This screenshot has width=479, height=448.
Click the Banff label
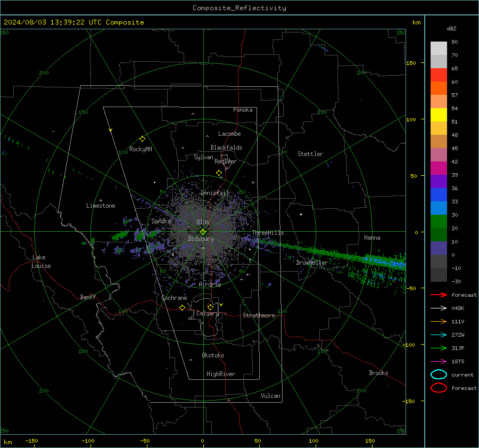(88, 297)
